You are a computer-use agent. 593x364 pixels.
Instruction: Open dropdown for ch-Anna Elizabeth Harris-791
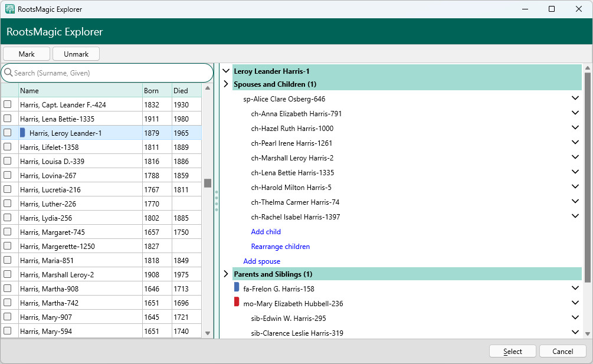575,113
